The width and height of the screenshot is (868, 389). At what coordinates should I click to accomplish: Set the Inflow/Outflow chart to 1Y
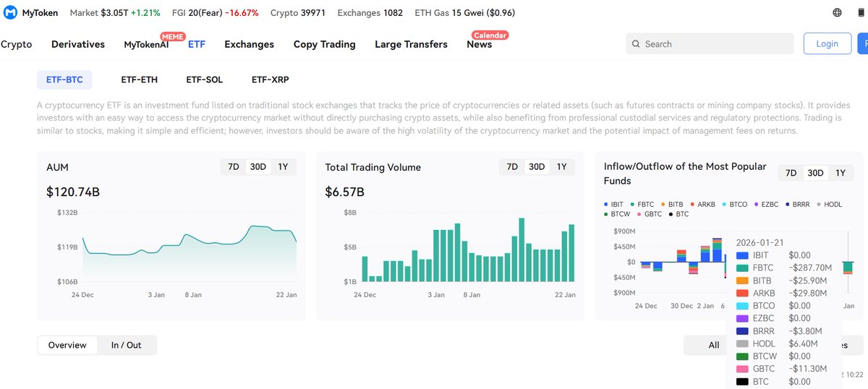841,173
